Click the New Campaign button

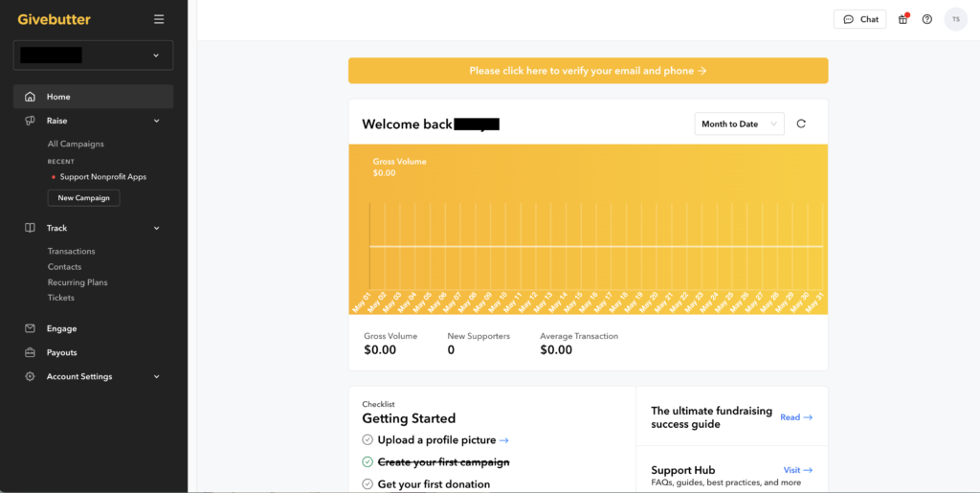coord(84,198)
